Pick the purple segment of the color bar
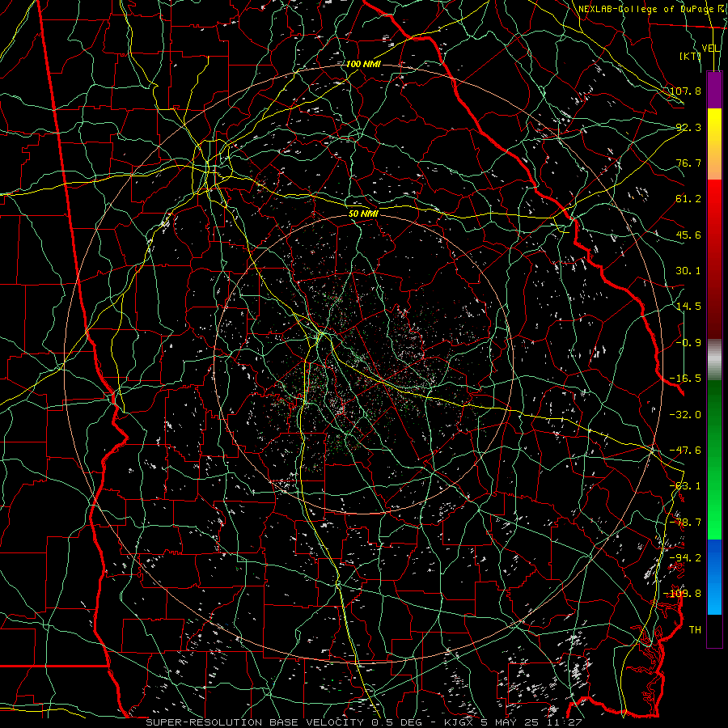This screenshot has height=728, width=728. pyautogui.click(x=714, y=90)
